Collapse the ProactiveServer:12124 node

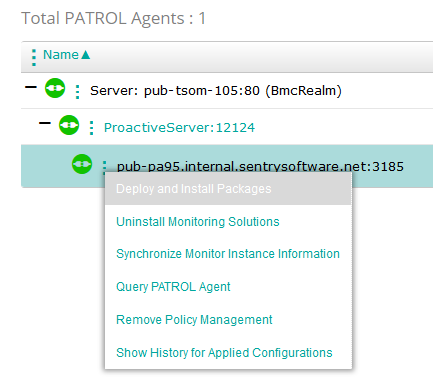45,123
